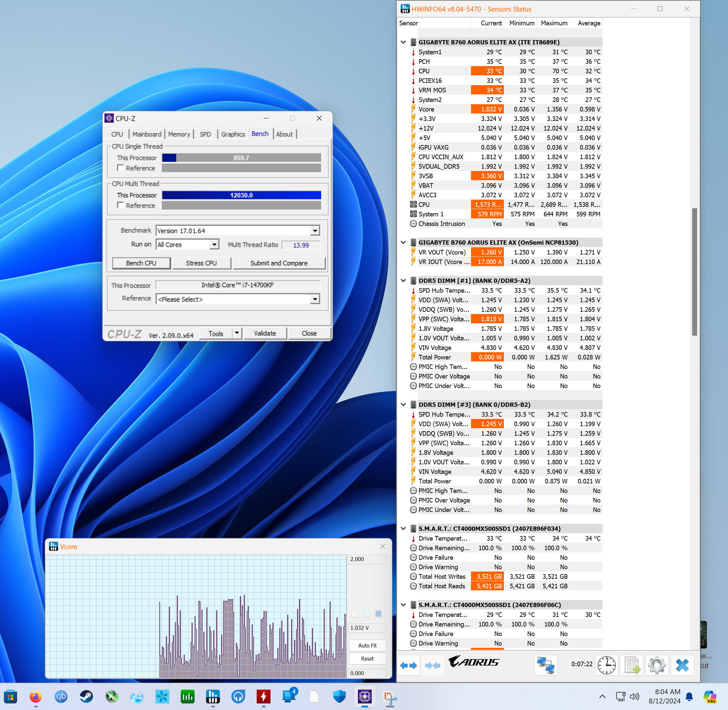
Task: Click the HWiNFO sensor list scrollbar thumb
Action: [694, 272]
